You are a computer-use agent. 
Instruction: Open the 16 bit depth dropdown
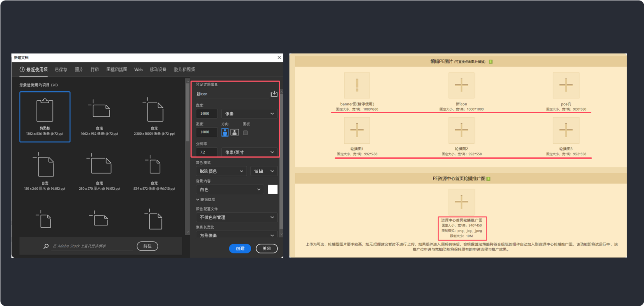click(x=263, y=172)
